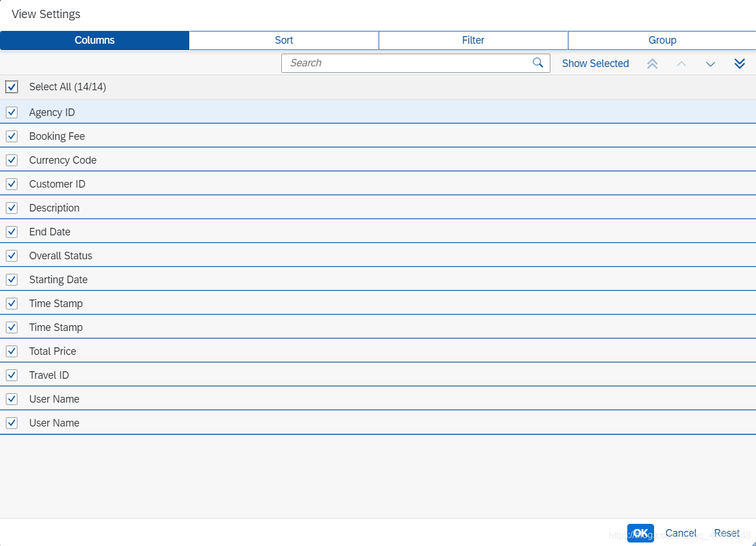Uncheck the Starting Date checkbox
This screenshot has height=546, width=756.
(12, 280)
